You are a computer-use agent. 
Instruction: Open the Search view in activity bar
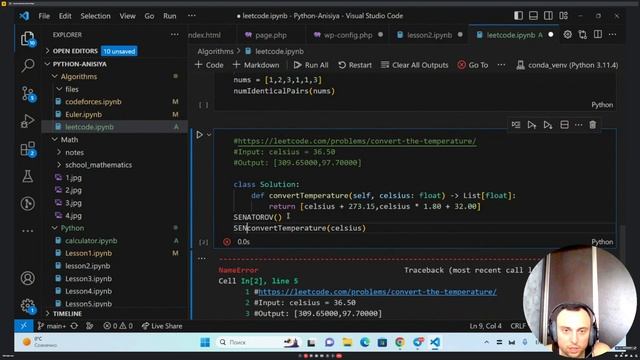27,65
